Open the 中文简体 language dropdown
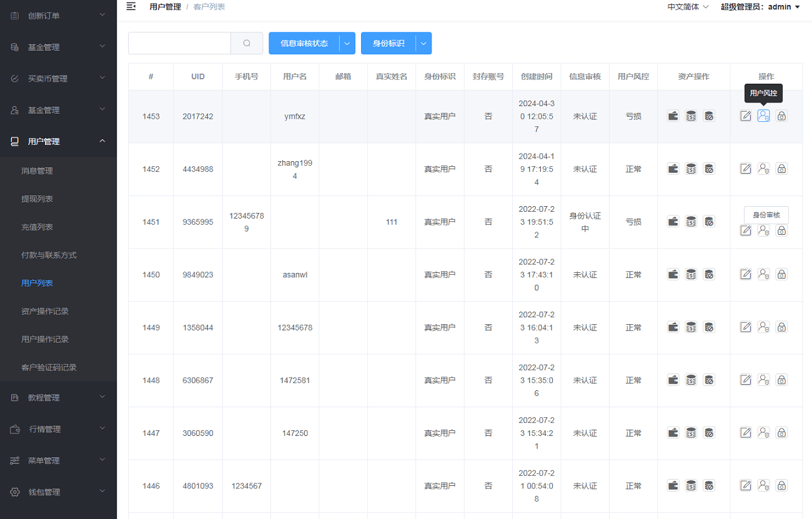The height and width of the screenshot is (519, 812). (688, 7)
